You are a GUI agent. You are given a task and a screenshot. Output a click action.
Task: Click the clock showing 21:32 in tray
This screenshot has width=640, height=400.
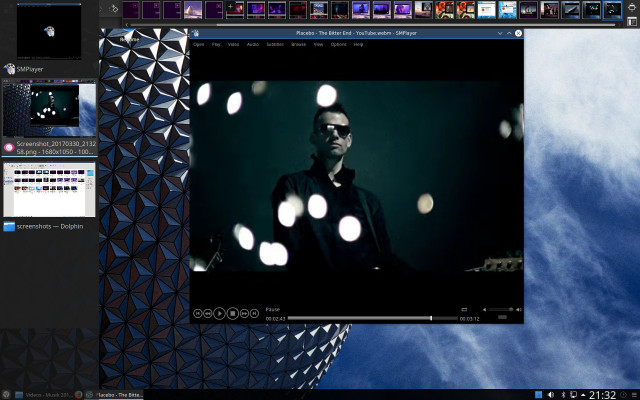[602, 394]
